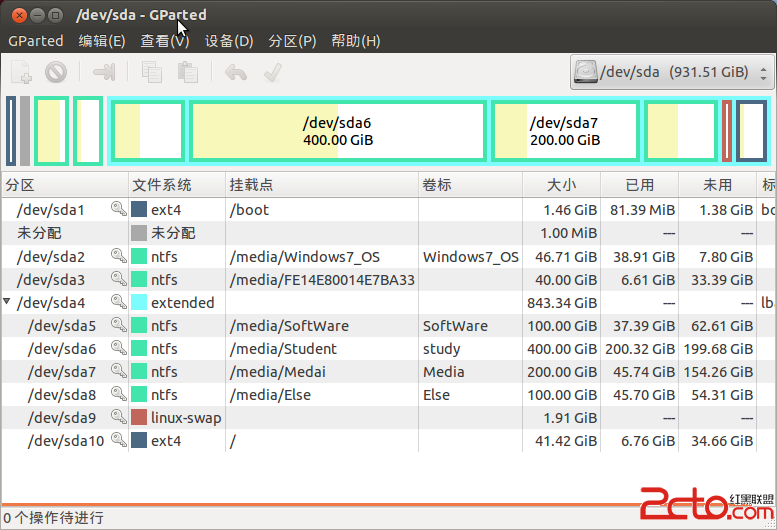
Task: Click the 843.34 GiB size value
Action: click(x=562, y=302)
